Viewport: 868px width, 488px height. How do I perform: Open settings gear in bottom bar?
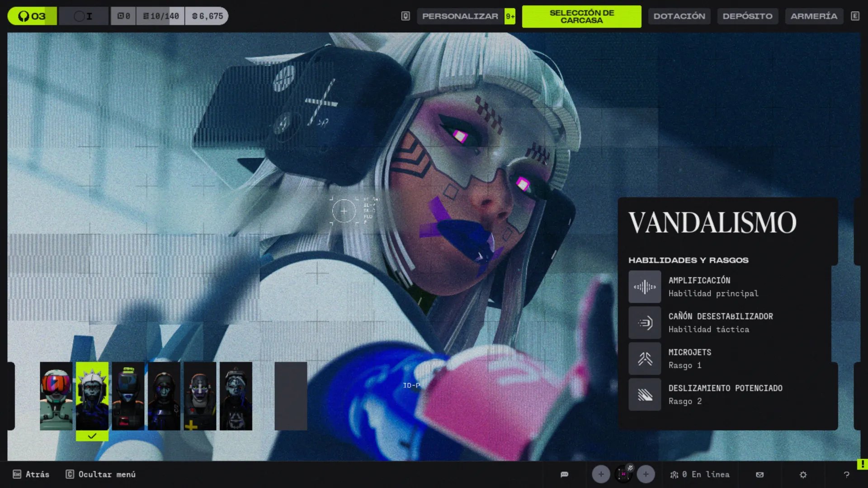[x=803, y=474]
